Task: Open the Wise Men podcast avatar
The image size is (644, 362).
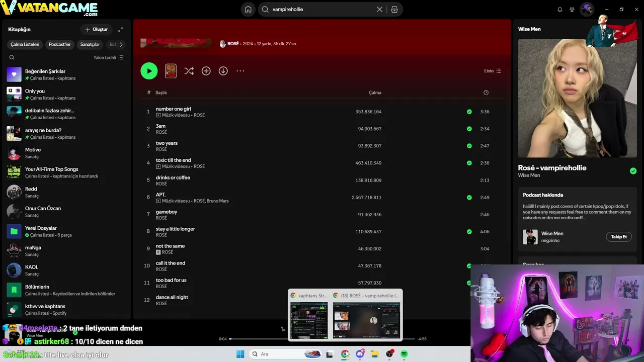Action: pos(530,237)
